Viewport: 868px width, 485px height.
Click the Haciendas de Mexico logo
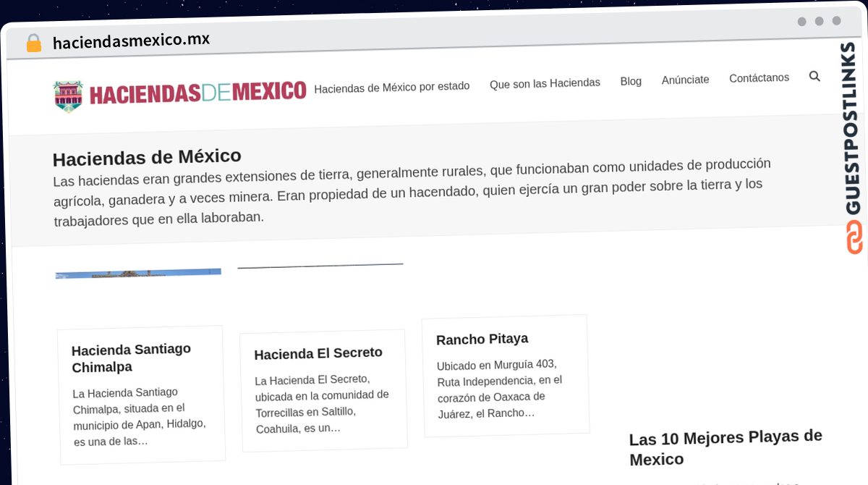coord(180,94)
